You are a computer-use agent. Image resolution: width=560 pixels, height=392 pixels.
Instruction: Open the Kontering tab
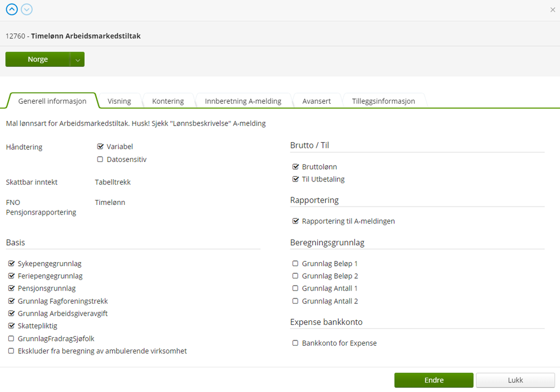pyautogui.click(x=168, y=101)
